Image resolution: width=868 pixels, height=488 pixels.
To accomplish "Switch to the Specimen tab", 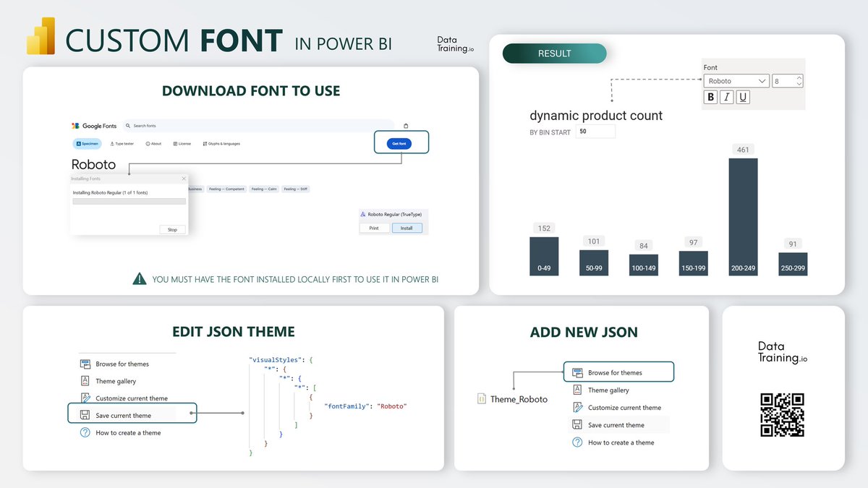I will [x=87, y=143].
